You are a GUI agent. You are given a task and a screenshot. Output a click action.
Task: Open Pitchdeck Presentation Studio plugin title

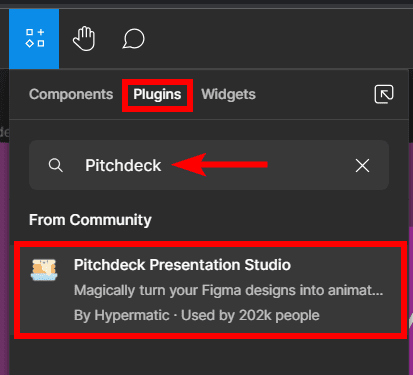click(182, 265)
